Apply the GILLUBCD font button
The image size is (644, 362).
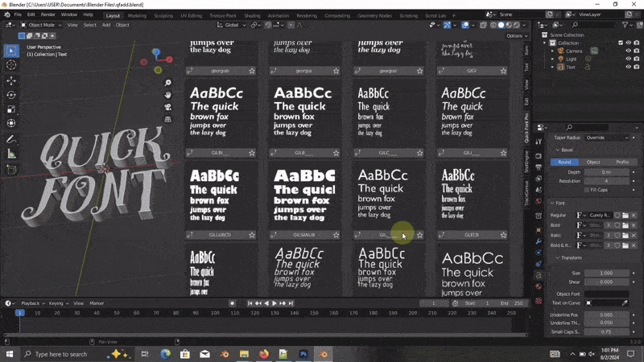pyautogui.click(x=220, y=235)
